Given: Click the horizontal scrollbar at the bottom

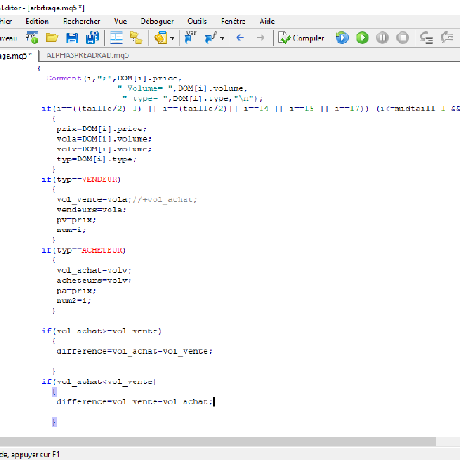Looking at the screenshot, I should [x=218, y=441].
